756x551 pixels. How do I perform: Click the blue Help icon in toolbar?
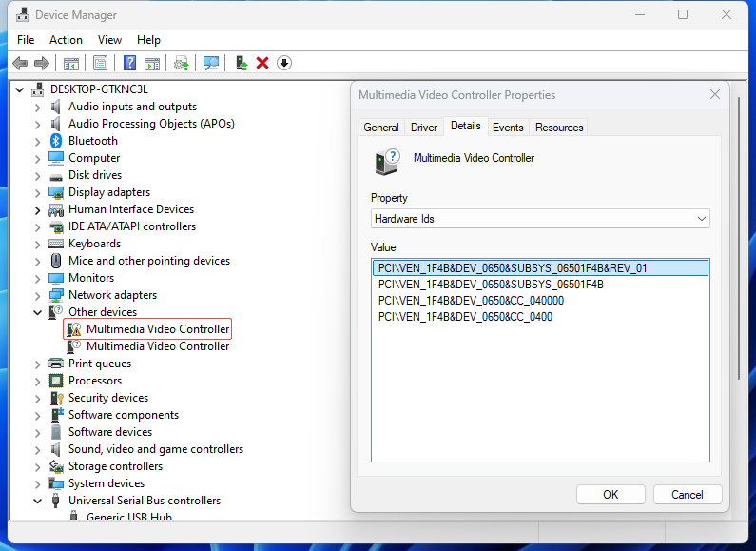coord(130,63)
